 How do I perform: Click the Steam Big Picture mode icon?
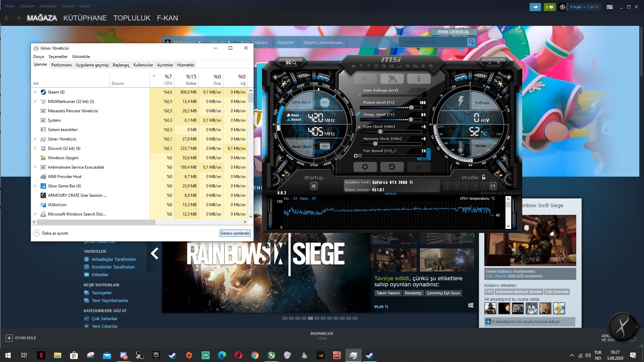pyautogui.click(x=610, y=7)
